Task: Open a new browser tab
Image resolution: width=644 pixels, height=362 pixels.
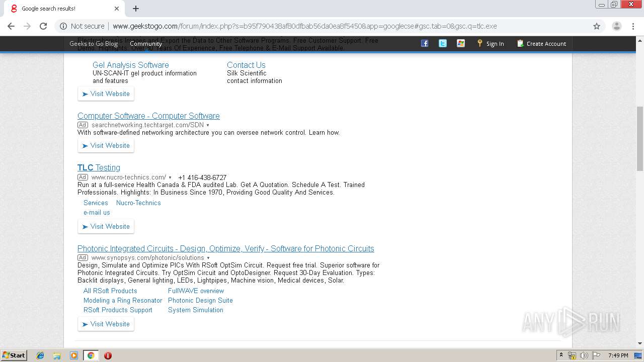Action: tap(136, 9)
